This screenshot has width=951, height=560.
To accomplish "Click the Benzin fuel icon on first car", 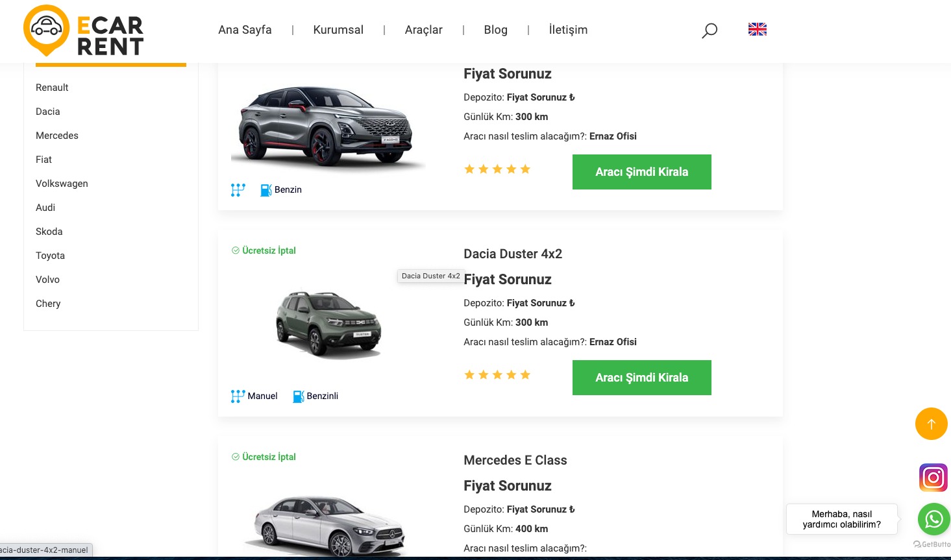I will (x=266, y=190).
